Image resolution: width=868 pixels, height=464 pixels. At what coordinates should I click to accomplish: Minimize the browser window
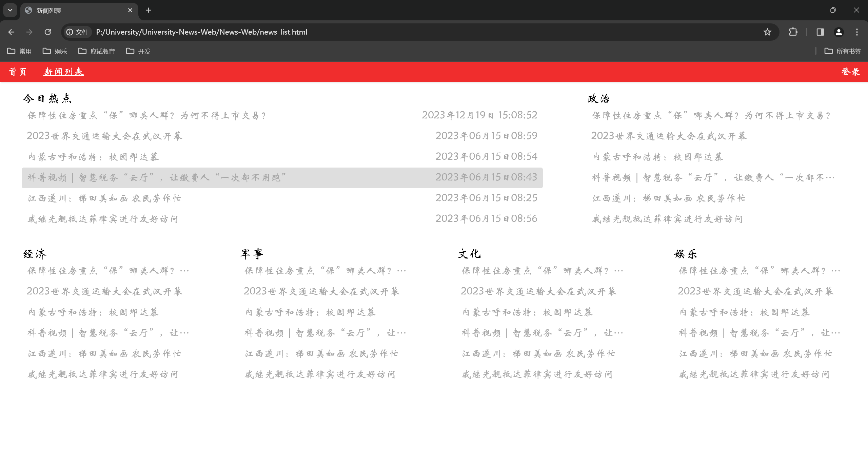pyautogui.click(x=810, y=10)
